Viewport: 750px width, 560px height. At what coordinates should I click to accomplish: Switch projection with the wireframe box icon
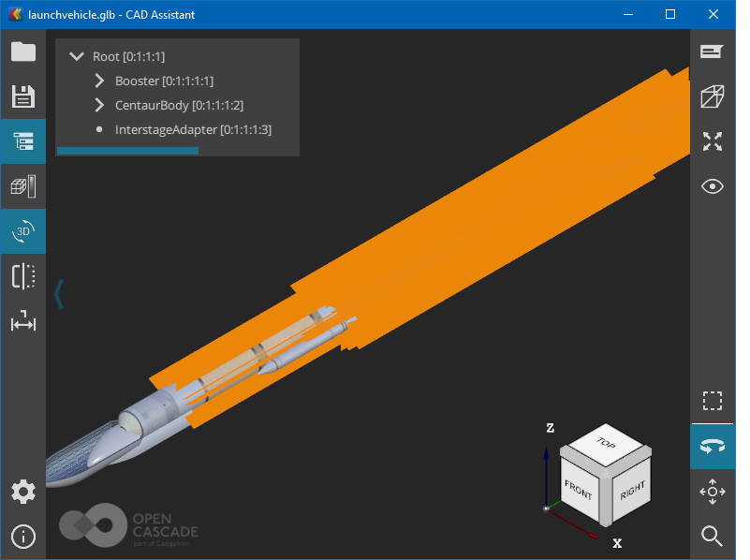(x=713, y=96)
